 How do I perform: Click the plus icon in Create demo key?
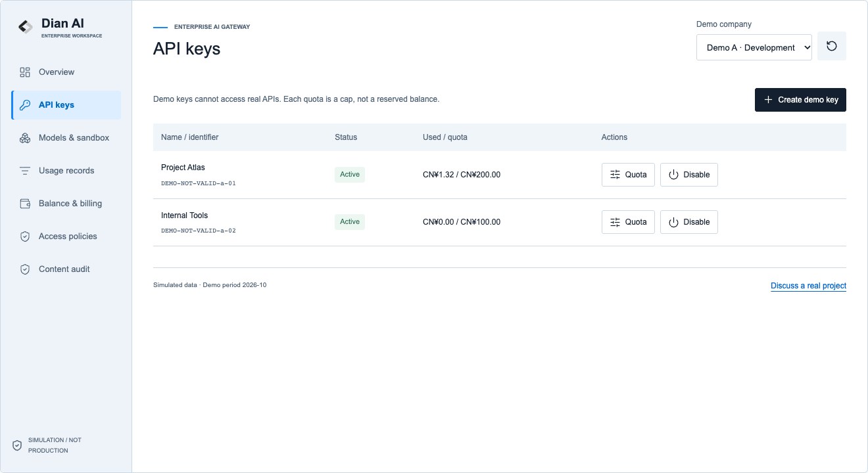coord(768,100)
